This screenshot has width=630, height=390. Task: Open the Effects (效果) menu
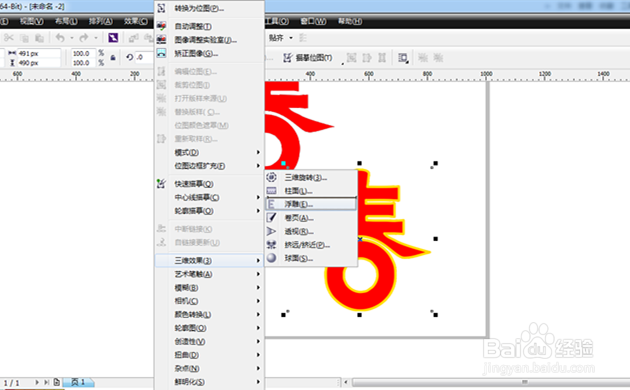(136, 21)
